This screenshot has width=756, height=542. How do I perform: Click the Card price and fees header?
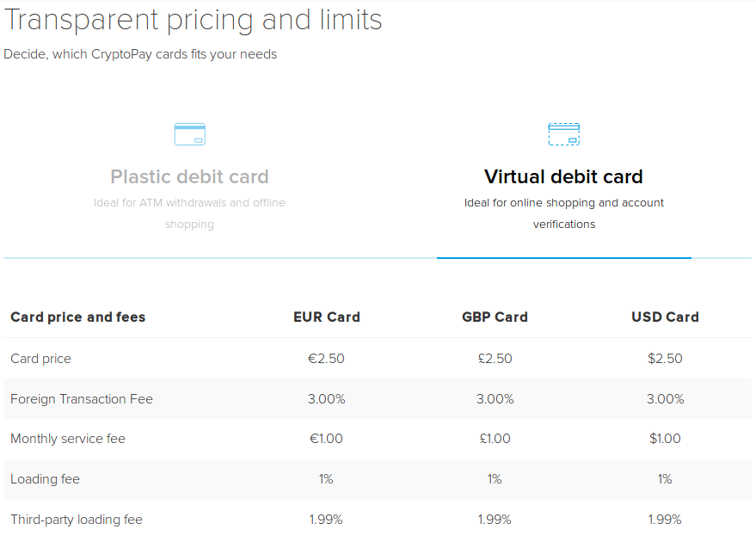[78, 317]
